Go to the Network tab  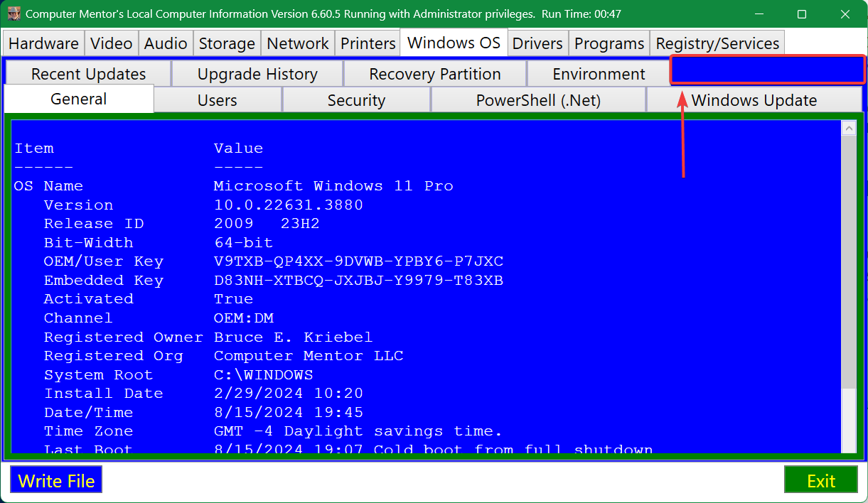click(298, 43)
